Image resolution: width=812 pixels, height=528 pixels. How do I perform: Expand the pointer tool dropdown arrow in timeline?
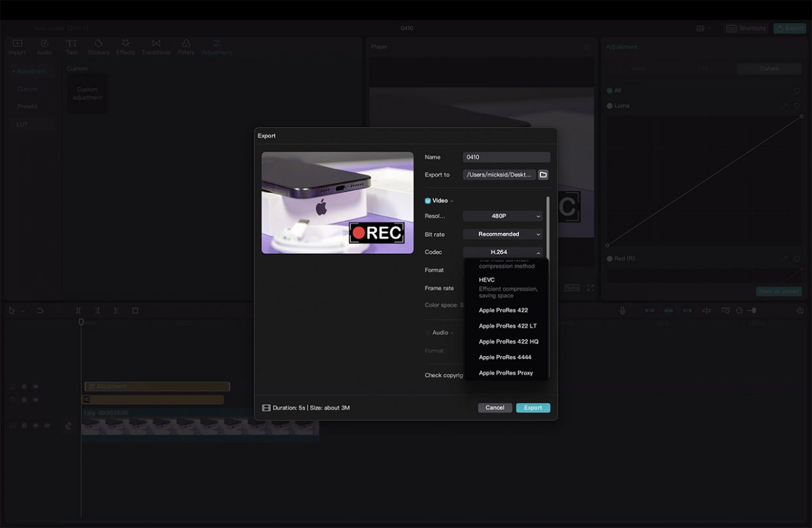22,311
